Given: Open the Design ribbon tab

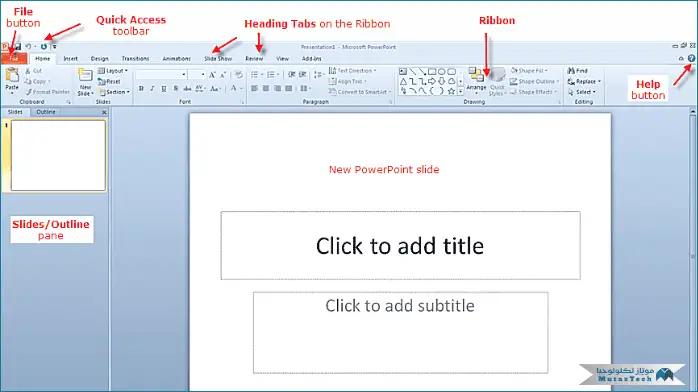Looking at the screenshot, I should (x=100, y=59).
